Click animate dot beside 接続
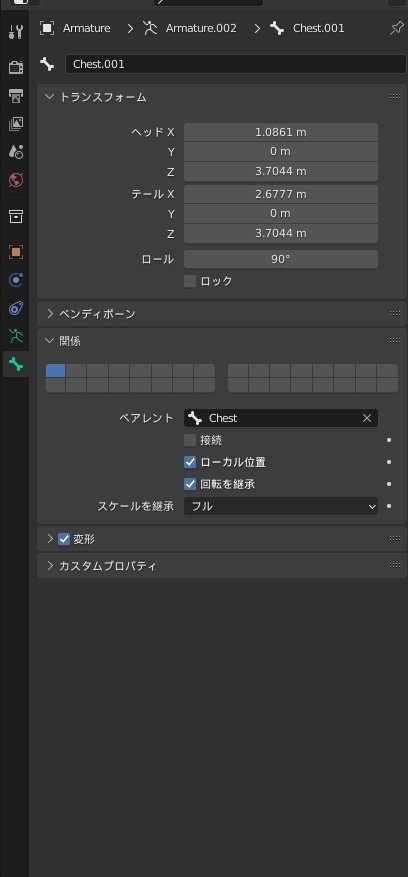This screenshot has width=408, height=877. coord(389,440)
